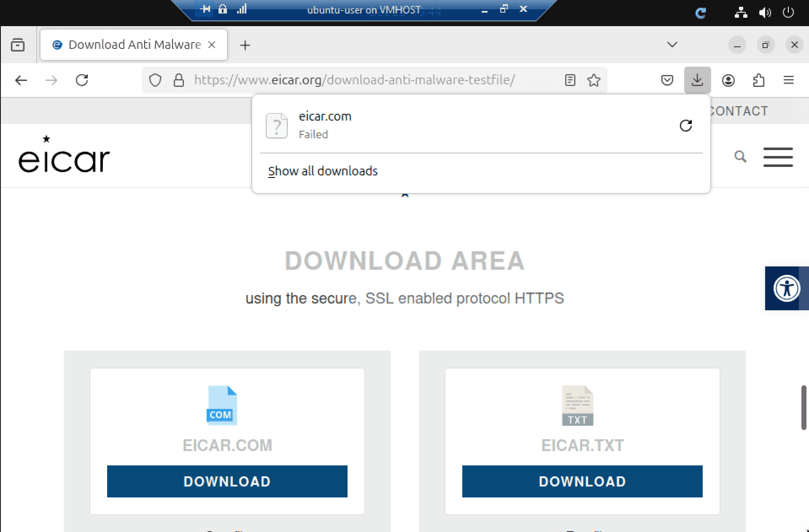Screen dimensions: 809x532
Task: Open the tracking protection shield
Action: pos(155,80)
